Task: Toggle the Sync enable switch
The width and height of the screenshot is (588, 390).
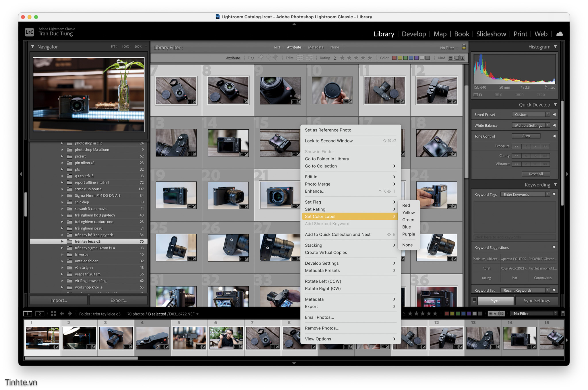Action: (x=474, y=301)
